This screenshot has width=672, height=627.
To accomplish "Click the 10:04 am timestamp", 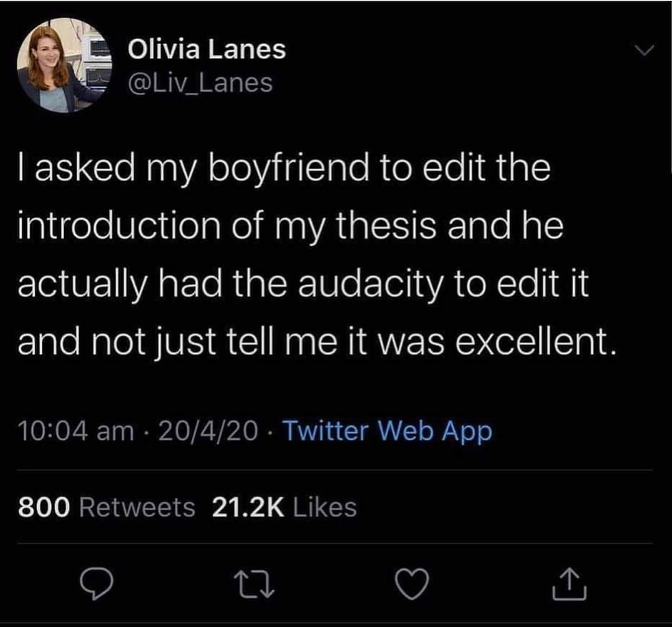I will (76, 431).
